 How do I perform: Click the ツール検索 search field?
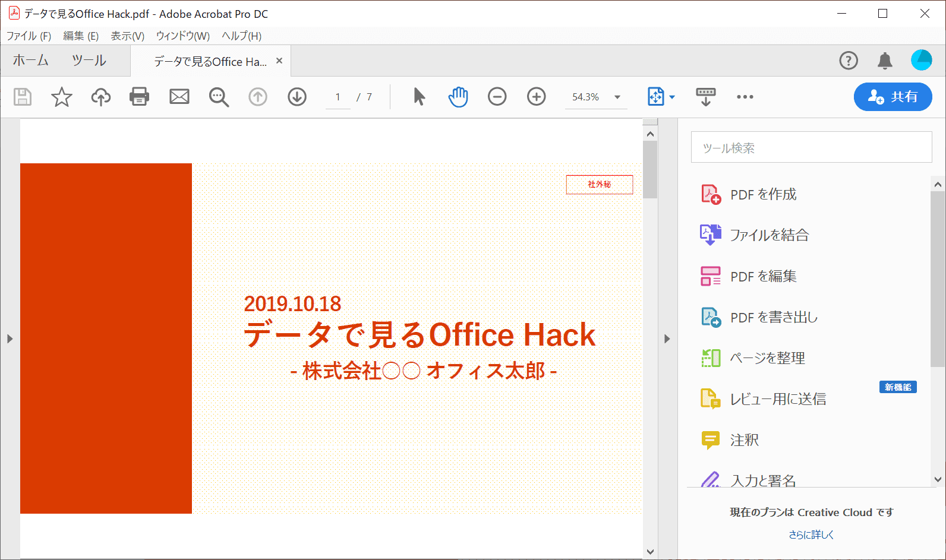(x=811, y=147)
